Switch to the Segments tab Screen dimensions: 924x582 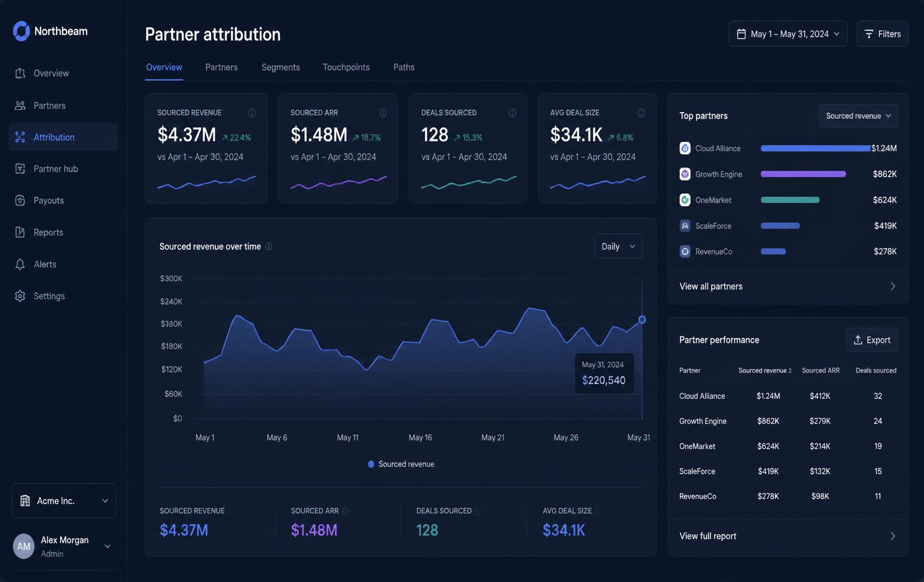(x=281, y=67)
